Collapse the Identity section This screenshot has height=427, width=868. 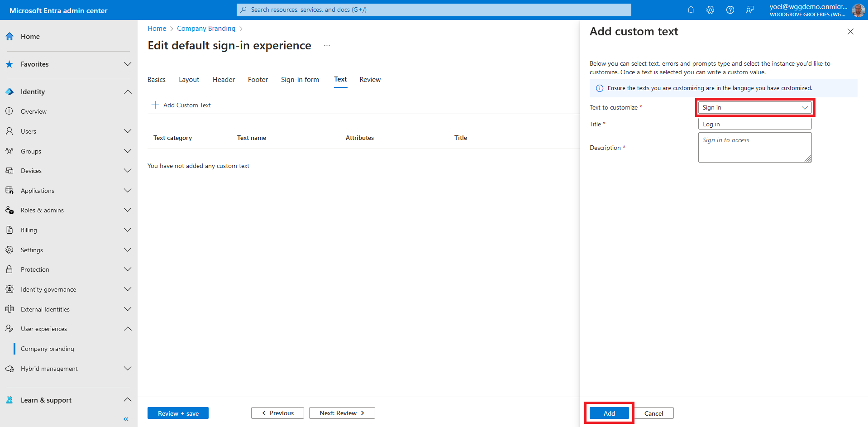click(x=128, y=92)
